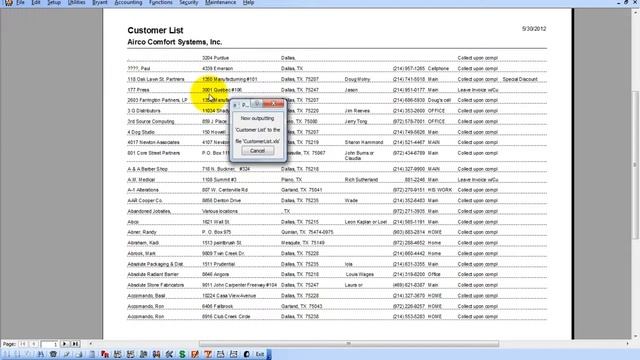
Task: Click the 3rd Source Computing customer name
Action: point(151,122)
